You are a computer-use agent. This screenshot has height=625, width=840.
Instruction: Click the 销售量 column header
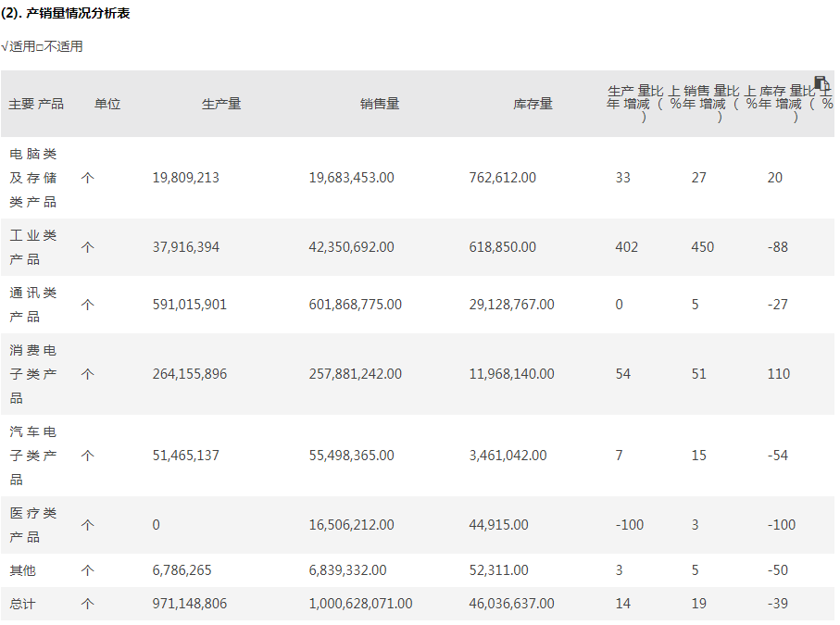[380, 104]
